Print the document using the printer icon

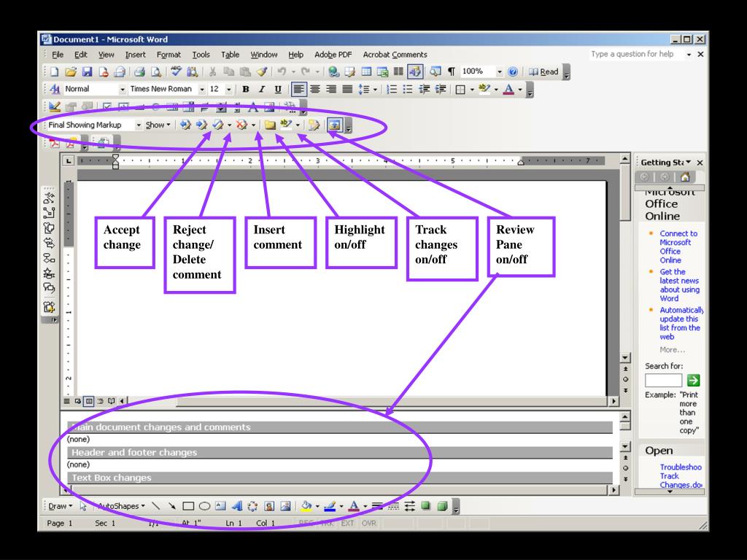coord(139,72)
